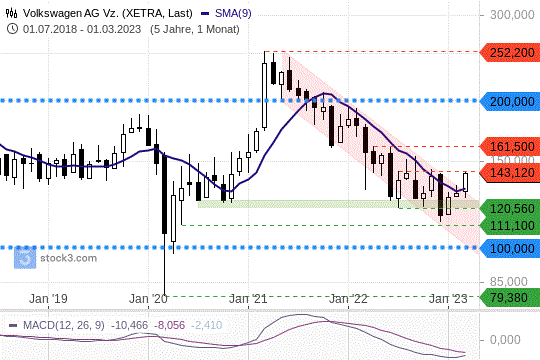The image size is (540, 360).
Task: Click the SMA(9) legend line marker
Action: click(205, 14)
